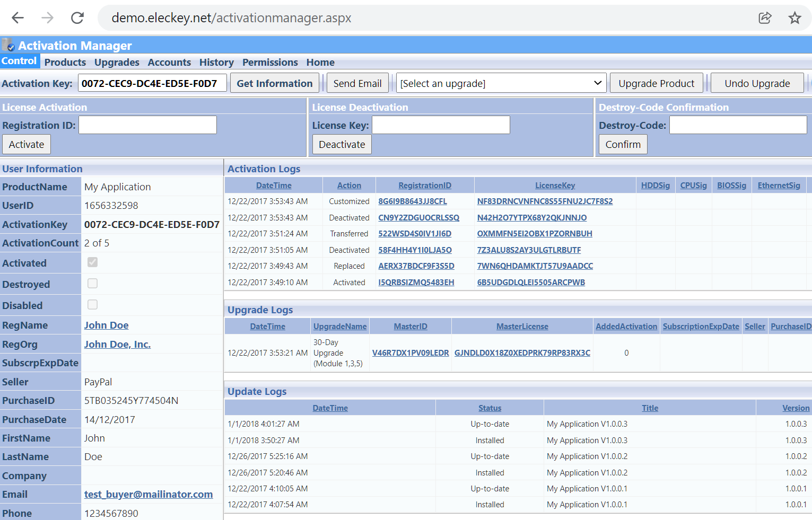This screenshot has height=520, width=812.
Task: Open license key 6B5UDGDLQLEI5505ARCPWB
Action: (531, 283)
